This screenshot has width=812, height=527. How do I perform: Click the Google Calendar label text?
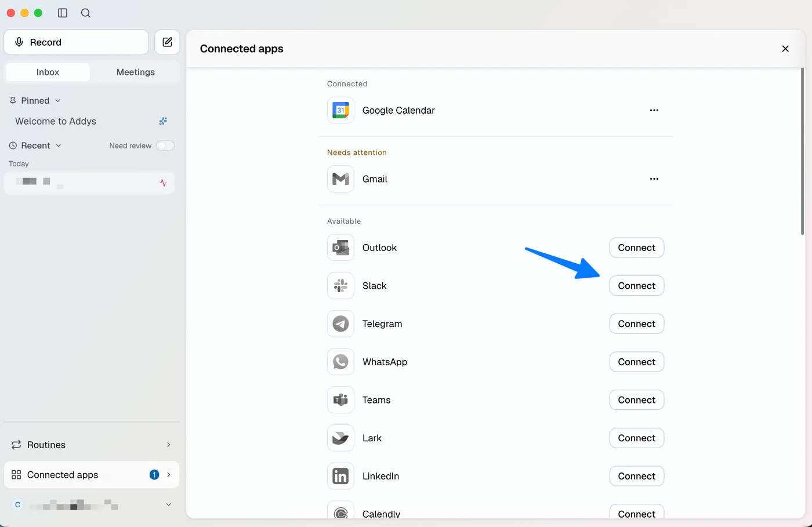point(398,110)
